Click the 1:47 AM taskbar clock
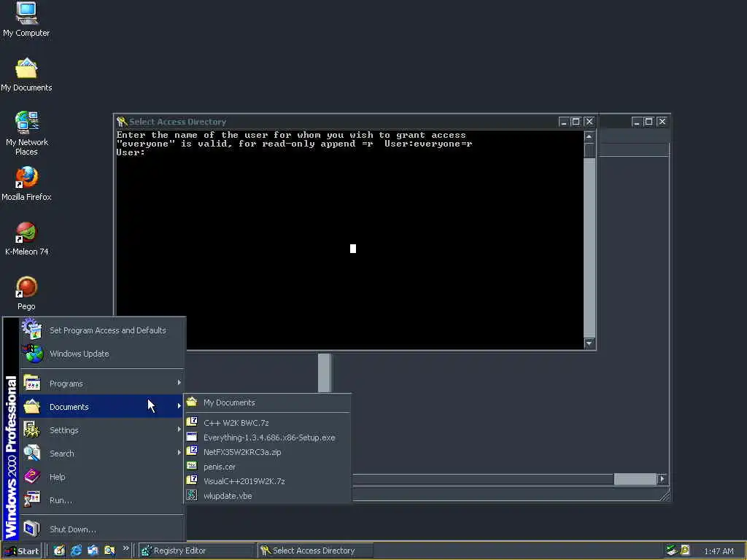The width and height of the screenshot is (747, 560). point(719,551)
